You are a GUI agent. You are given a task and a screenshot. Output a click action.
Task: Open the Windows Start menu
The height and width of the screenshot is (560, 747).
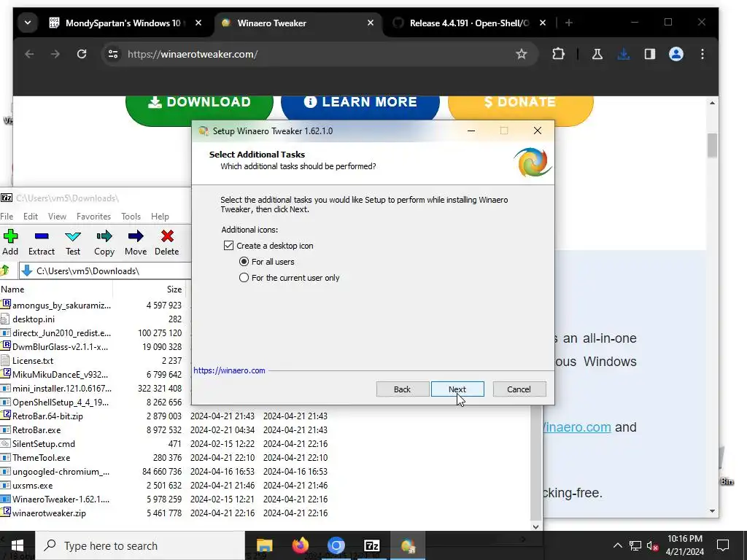(x=18, y=545)
